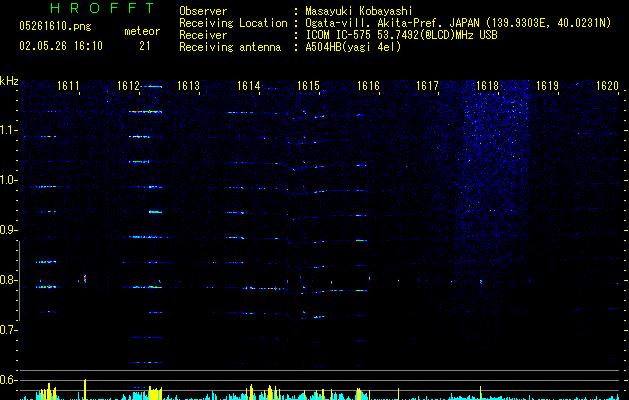Click time marker 1618

click(487, 86)
